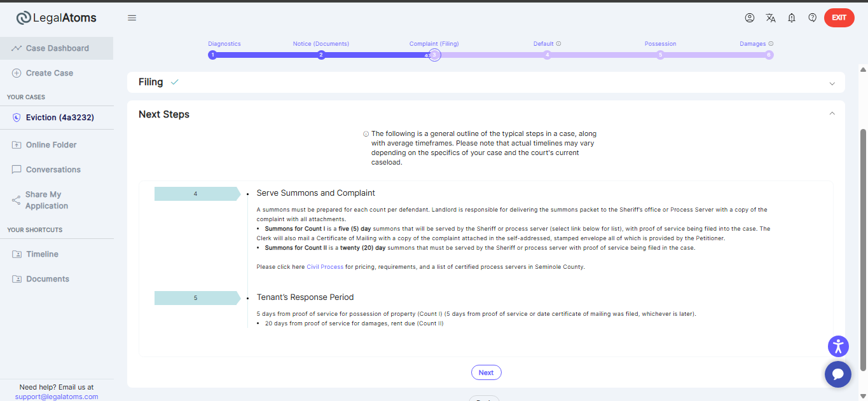Click the Conversations chat icon
Image resolution: width=868 pixels, height=401 pixels.
pyautogui.click(x=17, y=170)
